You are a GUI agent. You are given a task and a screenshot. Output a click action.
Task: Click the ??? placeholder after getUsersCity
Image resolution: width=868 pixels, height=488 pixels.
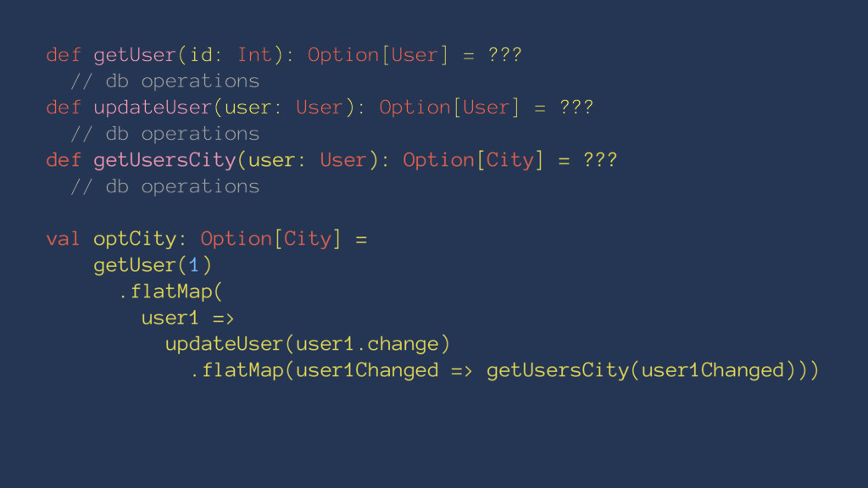[601, 159]
